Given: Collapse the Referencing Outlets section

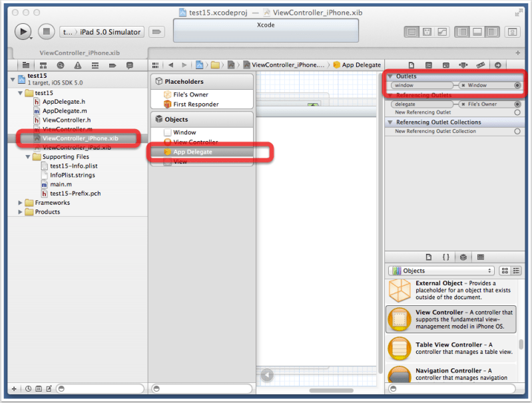Looking at the screenshot, I should click(390, 95).
